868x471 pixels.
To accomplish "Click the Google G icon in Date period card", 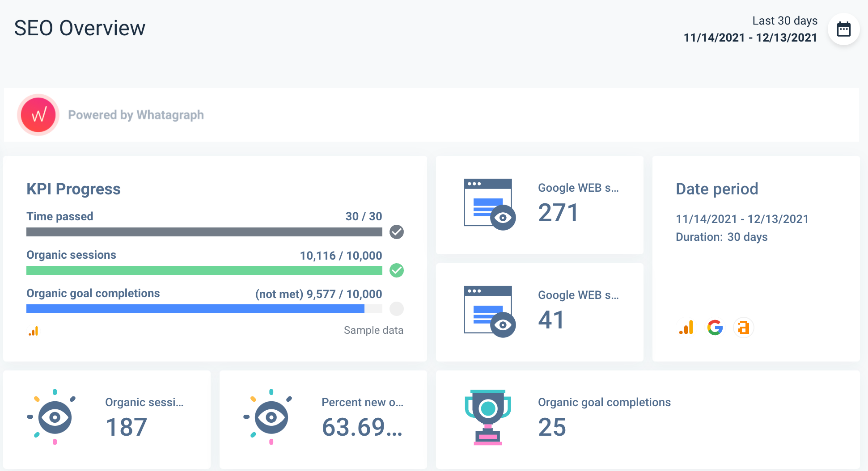I will 715,328.
